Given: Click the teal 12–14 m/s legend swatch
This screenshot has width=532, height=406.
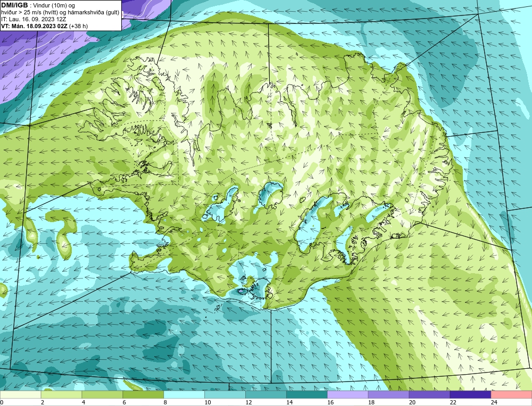Looking at the screenshot, I should click(x=266, y=394).
